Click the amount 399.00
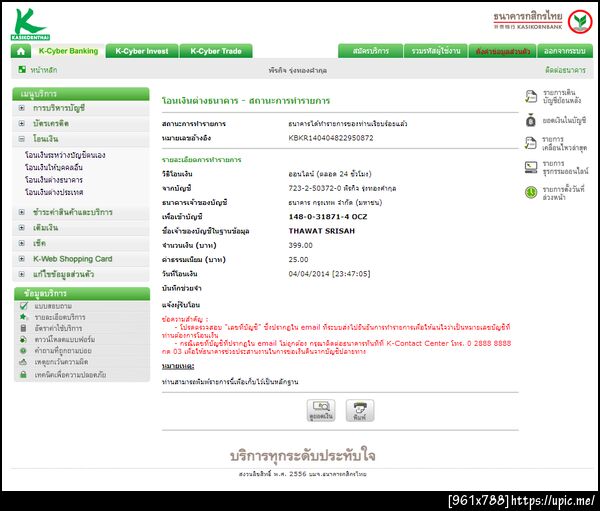Viewport: 600px width, 511px height. 300,245
